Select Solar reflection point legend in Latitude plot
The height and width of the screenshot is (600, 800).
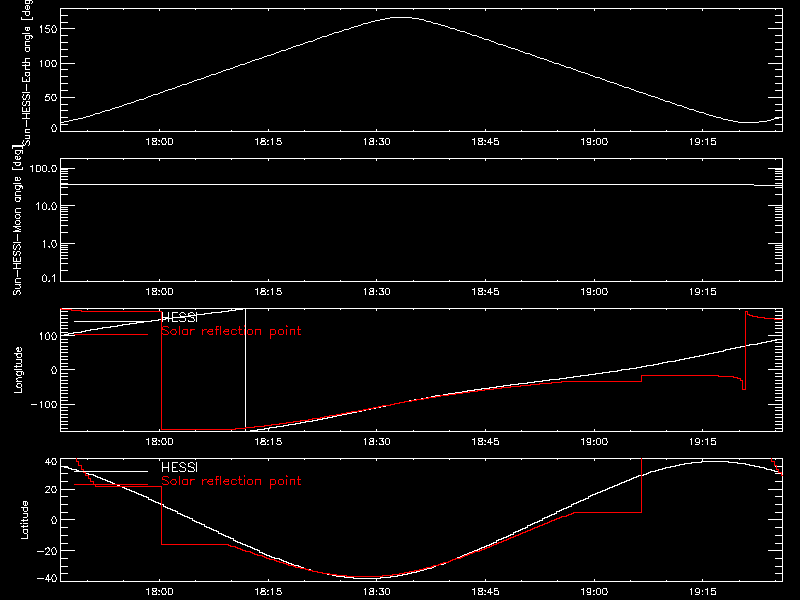pos(231,481)
